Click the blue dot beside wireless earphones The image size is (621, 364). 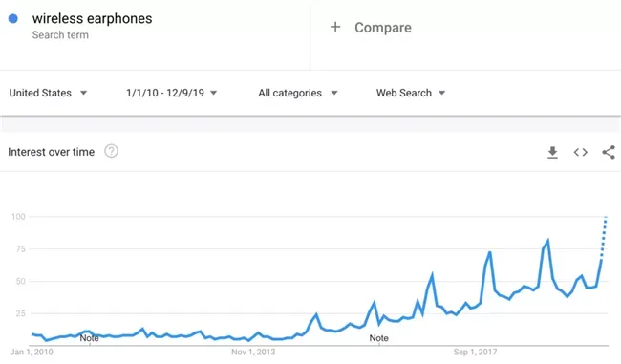click(13, 18)
